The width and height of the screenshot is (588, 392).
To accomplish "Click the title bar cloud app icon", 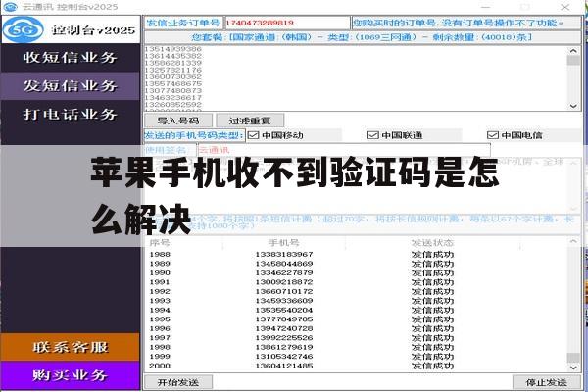I will coord(10,7).
